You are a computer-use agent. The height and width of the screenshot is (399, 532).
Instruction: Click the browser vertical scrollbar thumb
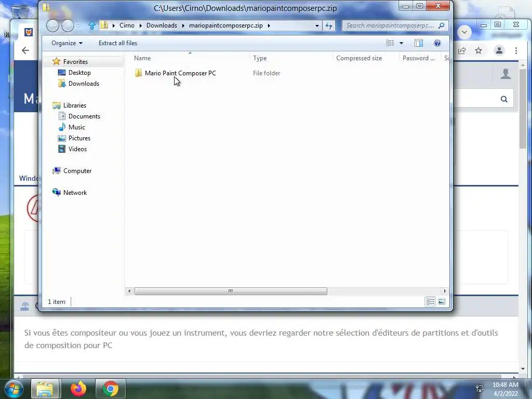click(523, 109)
